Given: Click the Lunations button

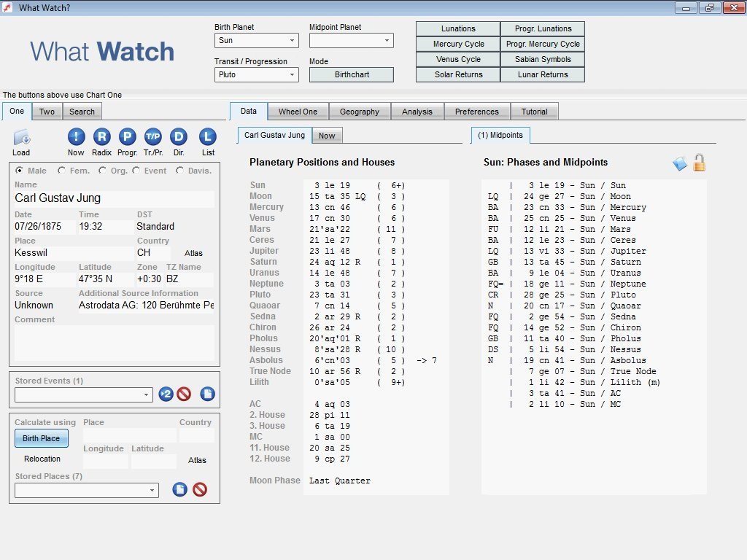Looking at the screenshot, I should [x=458, y=28].
